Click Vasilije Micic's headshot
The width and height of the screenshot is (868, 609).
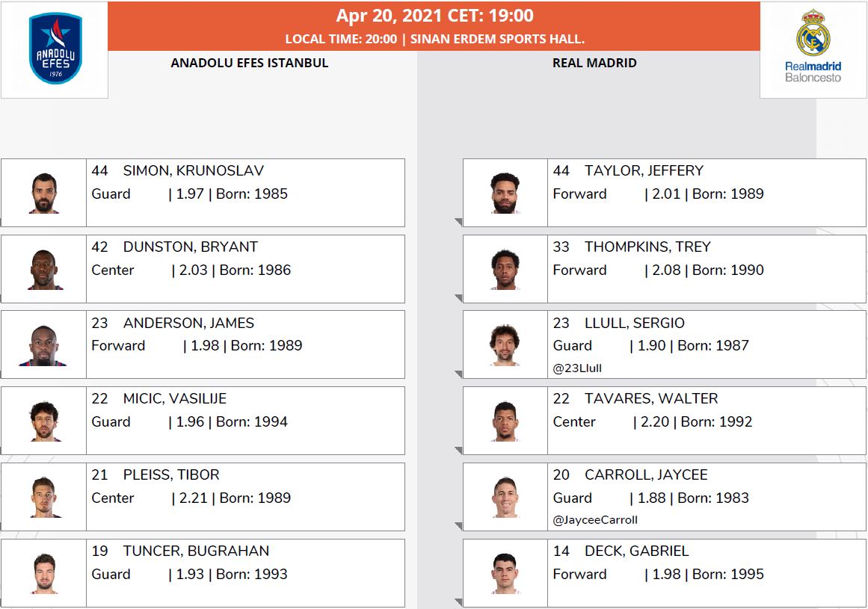pos(44,421)
